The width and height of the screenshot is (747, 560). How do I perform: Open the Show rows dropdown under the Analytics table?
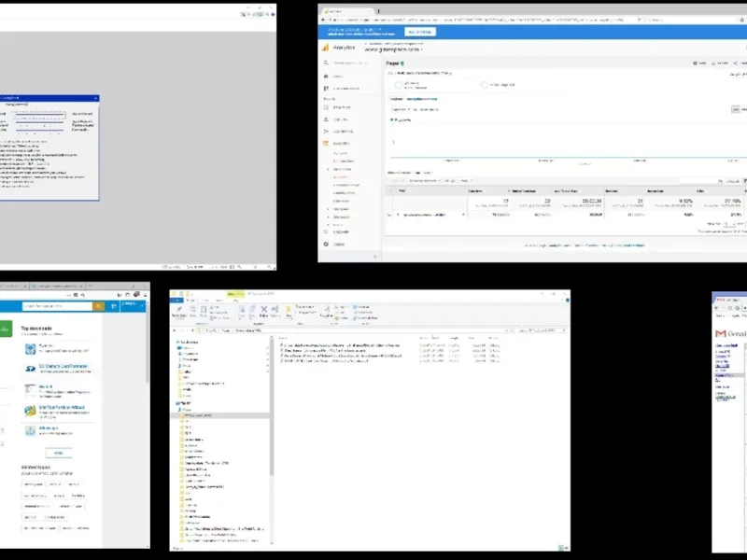tap(729, 224)
